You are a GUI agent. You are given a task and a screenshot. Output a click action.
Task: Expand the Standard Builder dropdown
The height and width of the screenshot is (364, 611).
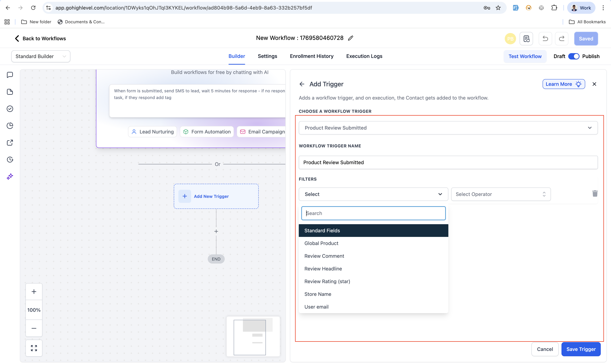pos(41,56)
